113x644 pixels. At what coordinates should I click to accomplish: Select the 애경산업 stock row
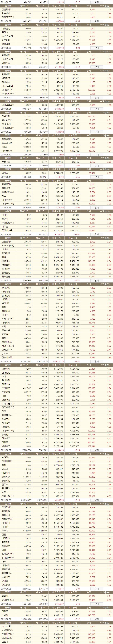click(x=56, y=29)
